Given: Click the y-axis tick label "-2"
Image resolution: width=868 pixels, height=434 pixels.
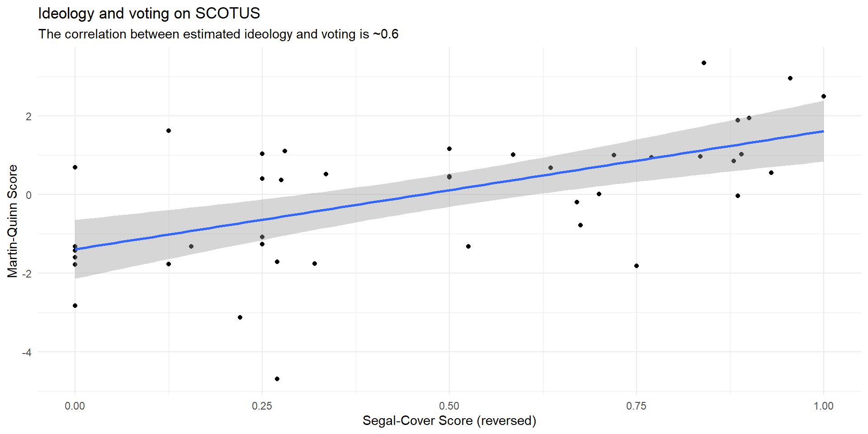Looking at the screenshot, I should tap(27, 274).
